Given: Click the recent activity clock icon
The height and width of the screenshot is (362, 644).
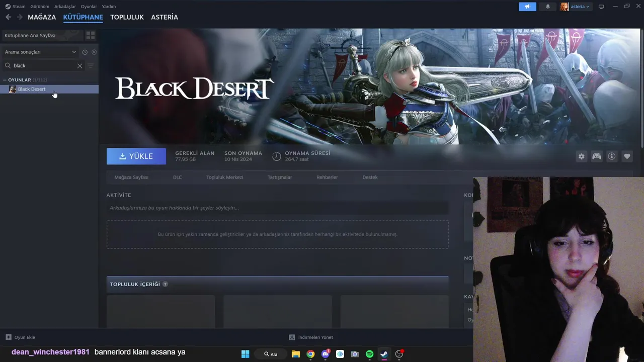Looking at the screenshot, I should [85, 52].
